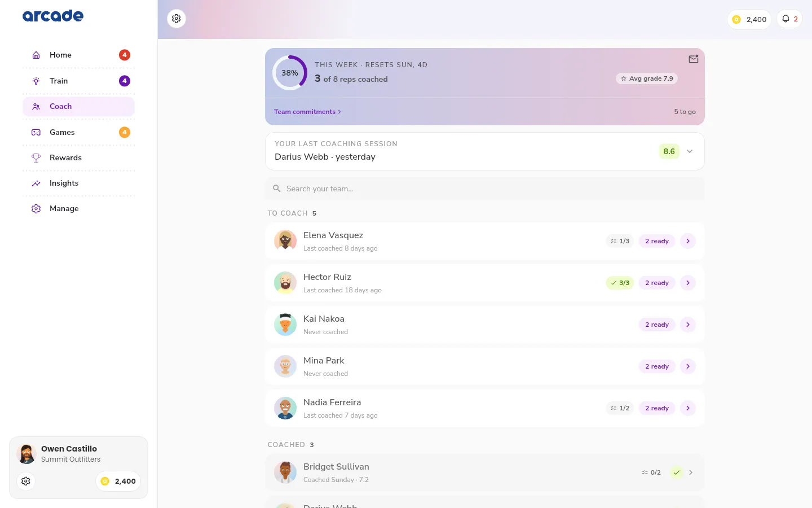This screenshot has height=508, width=812.
Task: Open the mail icon on weekly card
Action: (694, 59)
